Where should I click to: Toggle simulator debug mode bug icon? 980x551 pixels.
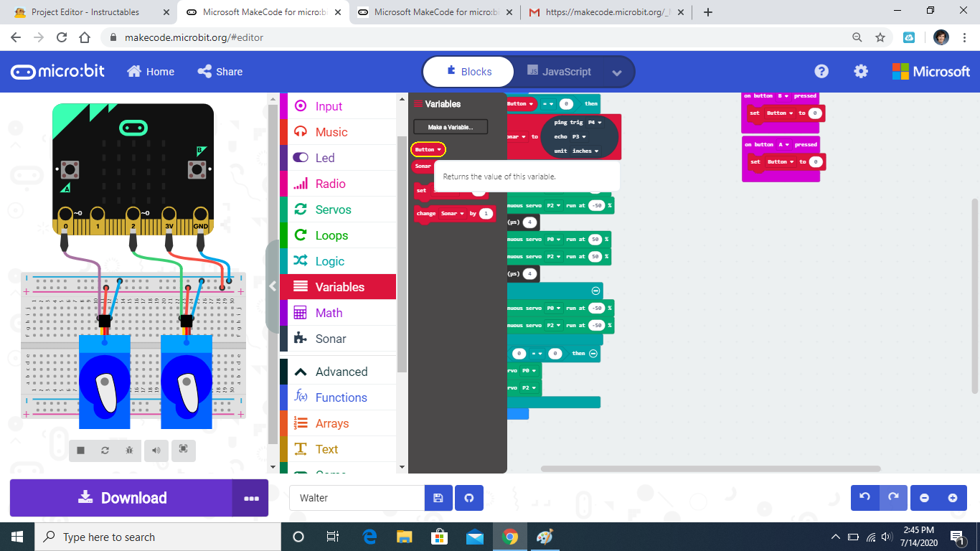[129, 450]
